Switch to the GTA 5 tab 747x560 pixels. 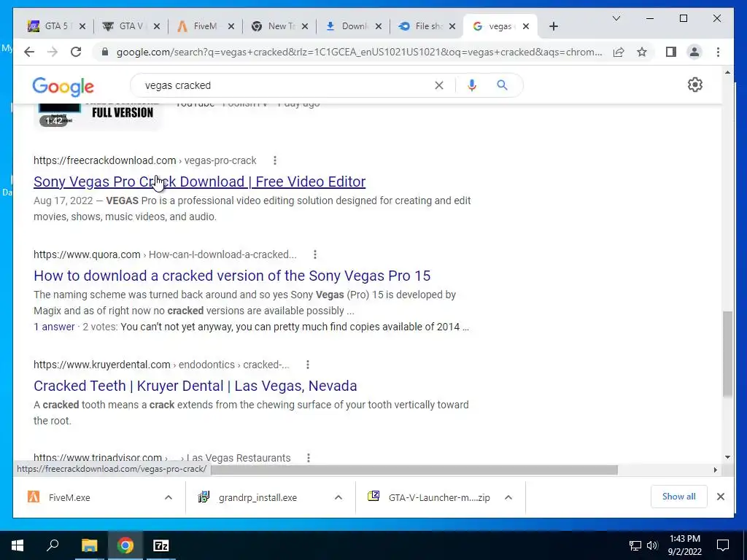point(50,26)
